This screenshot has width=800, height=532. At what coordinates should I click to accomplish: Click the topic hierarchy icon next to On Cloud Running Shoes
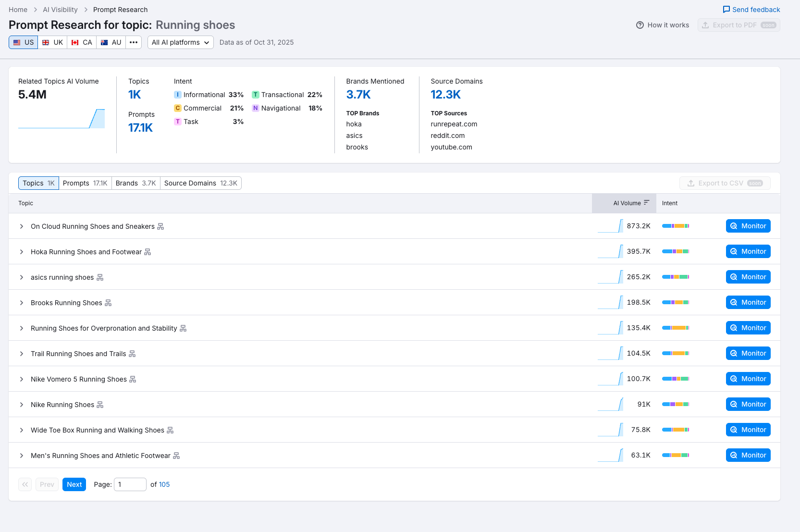point(160,226)
